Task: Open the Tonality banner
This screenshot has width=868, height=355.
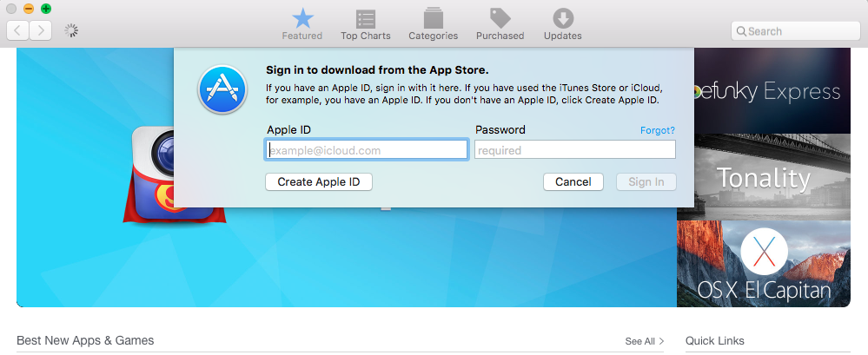Action: click(x=764, y=177)
